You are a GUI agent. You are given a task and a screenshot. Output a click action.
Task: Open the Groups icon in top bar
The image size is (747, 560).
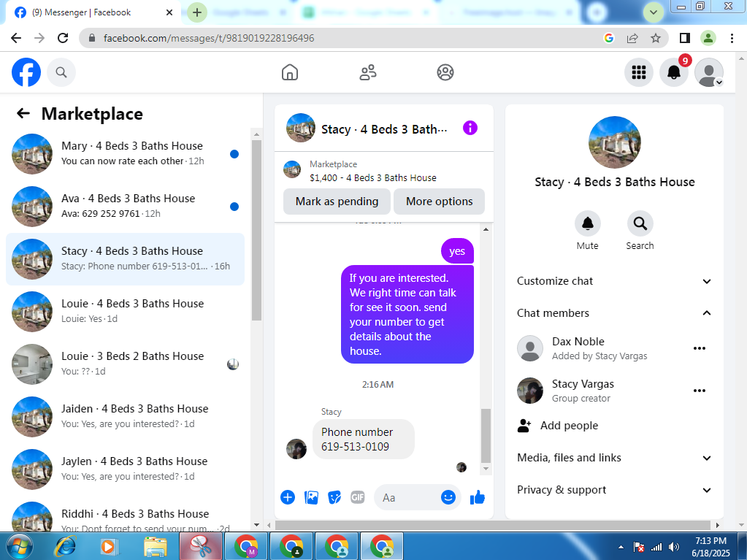coord(445,72)
